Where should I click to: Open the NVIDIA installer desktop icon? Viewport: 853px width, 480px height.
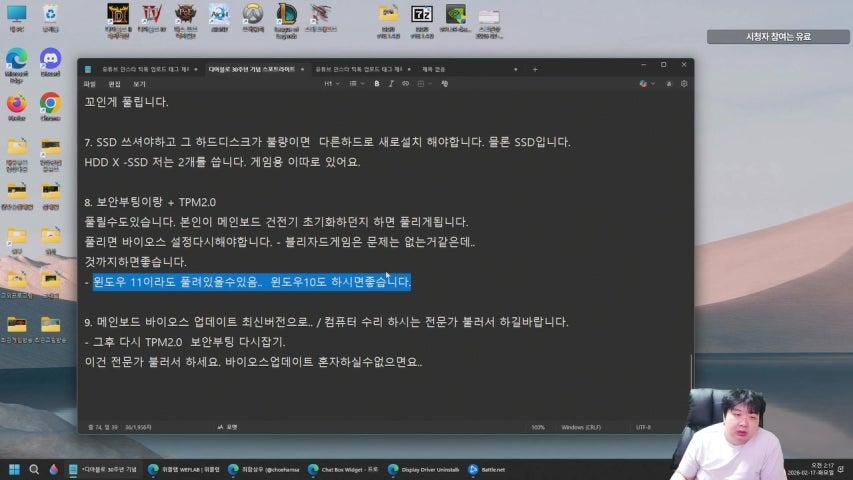(x=455, y=18)
